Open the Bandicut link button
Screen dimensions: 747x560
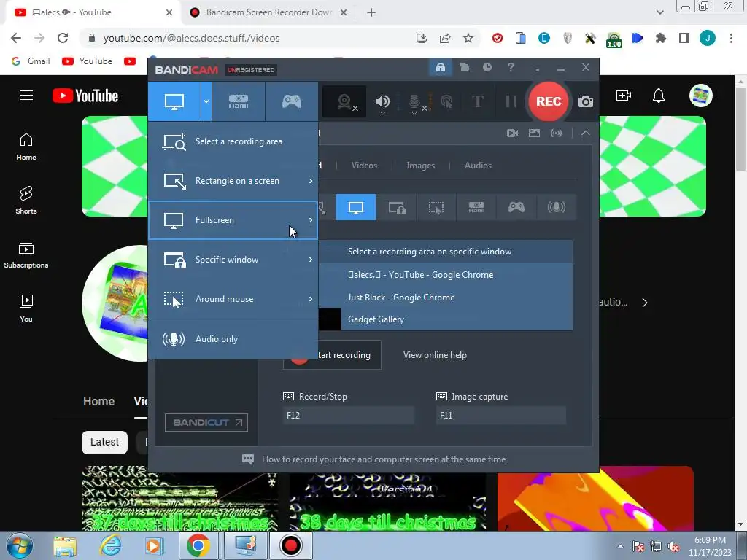[x=206, y=422]
